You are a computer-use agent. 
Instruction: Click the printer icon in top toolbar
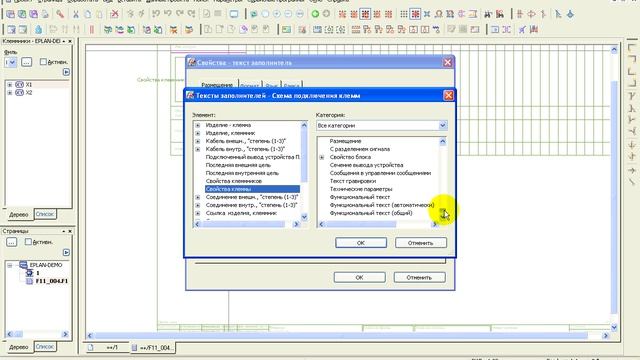(45, 14)
